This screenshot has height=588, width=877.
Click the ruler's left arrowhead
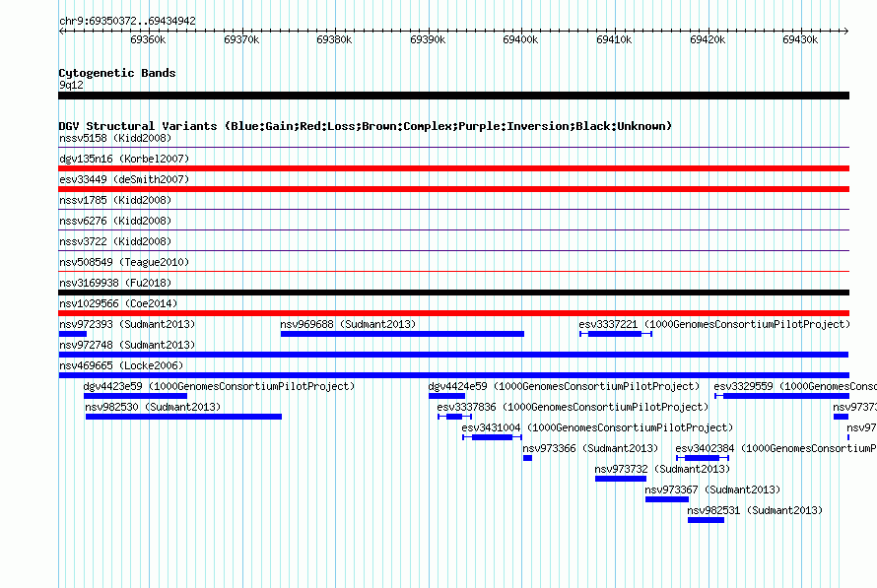61,31
